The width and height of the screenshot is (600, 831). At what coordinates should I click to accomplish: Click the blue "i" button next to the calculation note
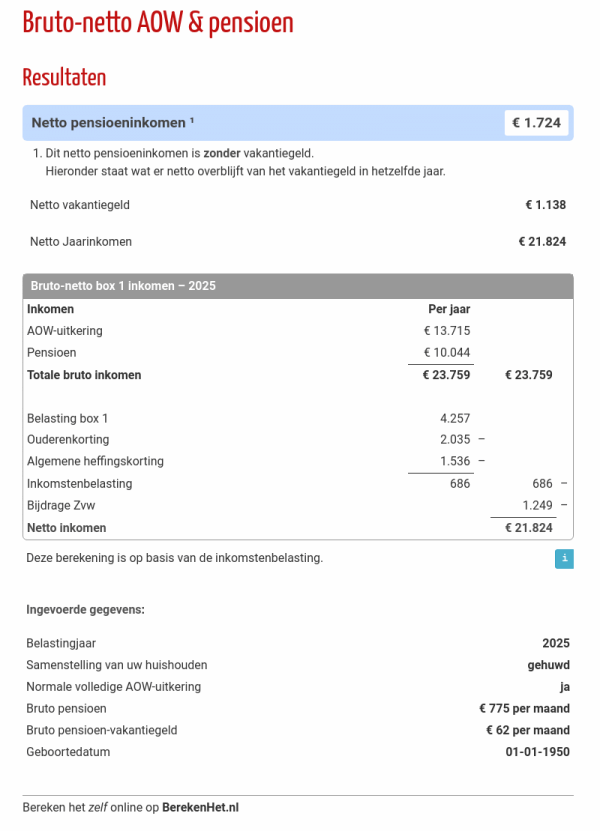pos(564,559)
